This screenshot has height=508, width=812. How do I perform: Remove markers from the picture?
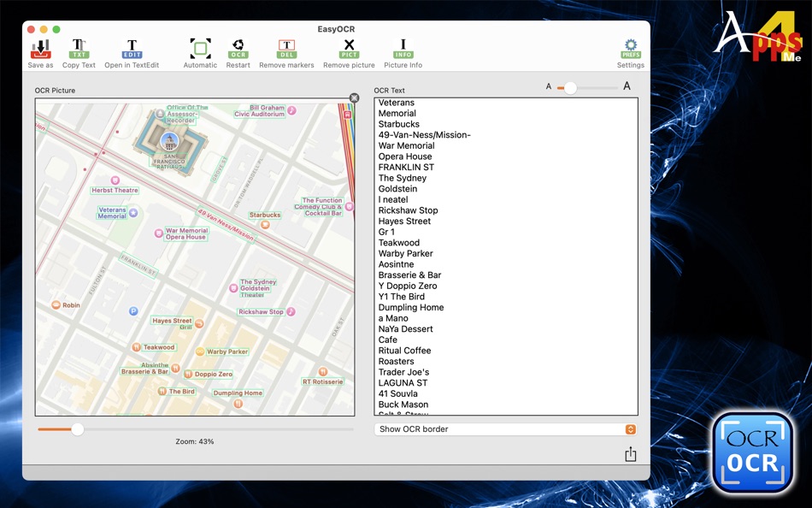click(286, 50)
